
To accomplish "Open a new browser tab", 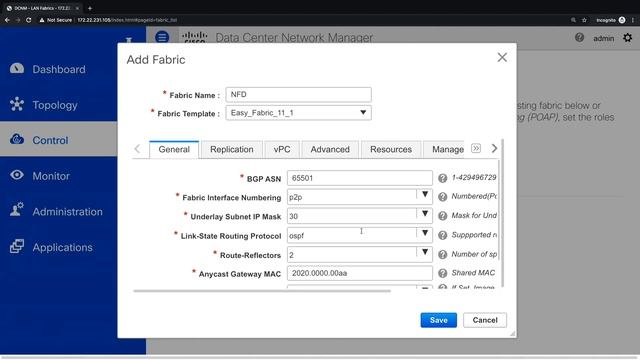I will pyautogui.click(x=90, y=8).
